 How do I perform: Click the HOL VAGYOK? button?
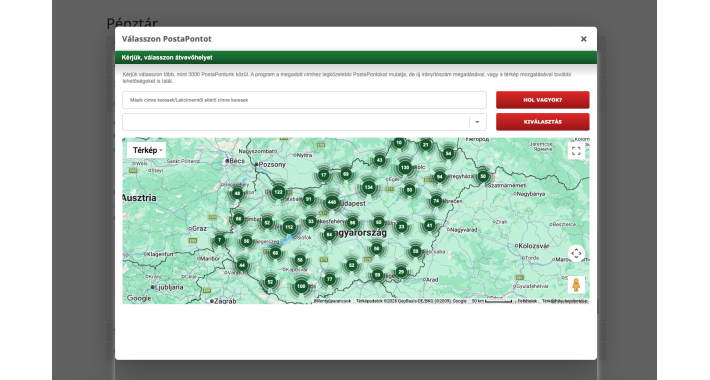click(x=542, y=100)
